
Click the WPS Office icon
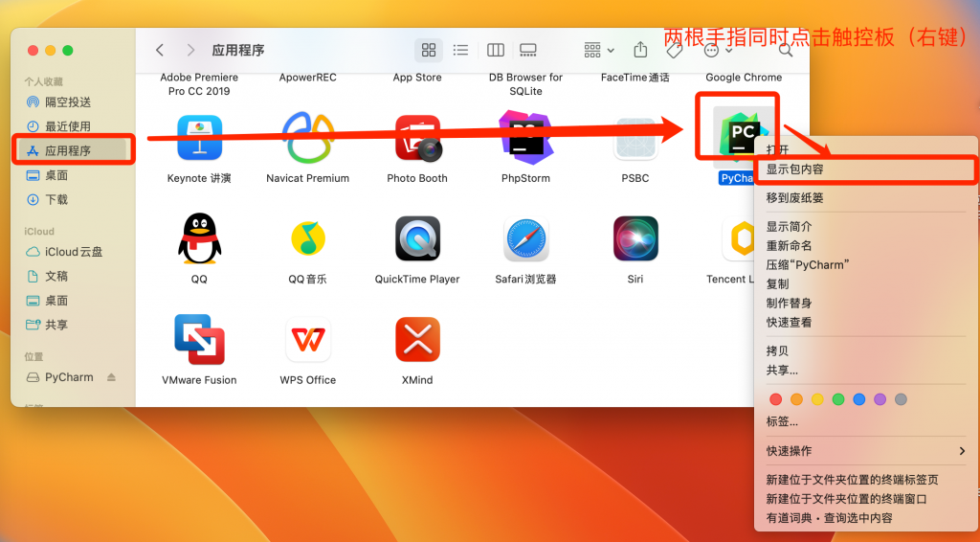(x=307, y=339)
